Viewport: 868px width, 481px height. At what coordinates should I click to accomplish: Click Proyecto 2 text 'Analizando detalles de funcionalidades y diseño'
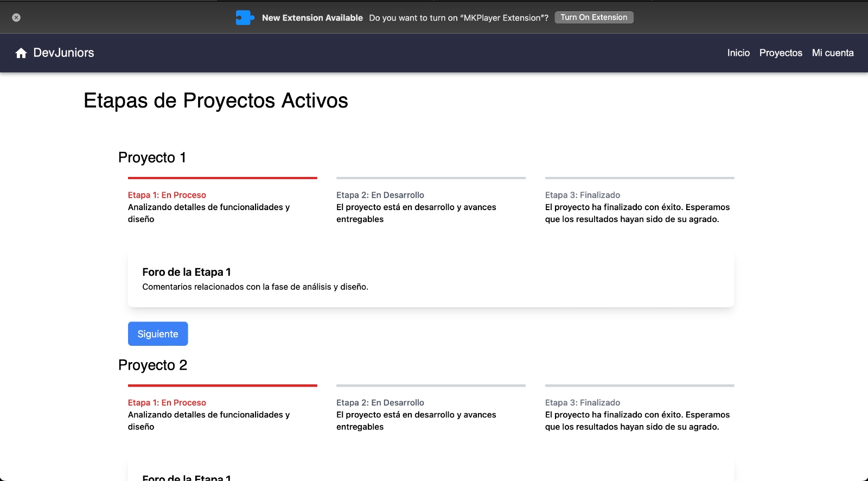209,421
